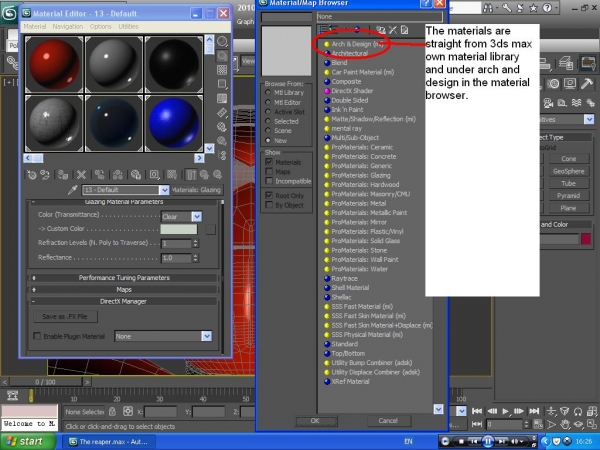Expand the Maps rollout

coord(124,290)
